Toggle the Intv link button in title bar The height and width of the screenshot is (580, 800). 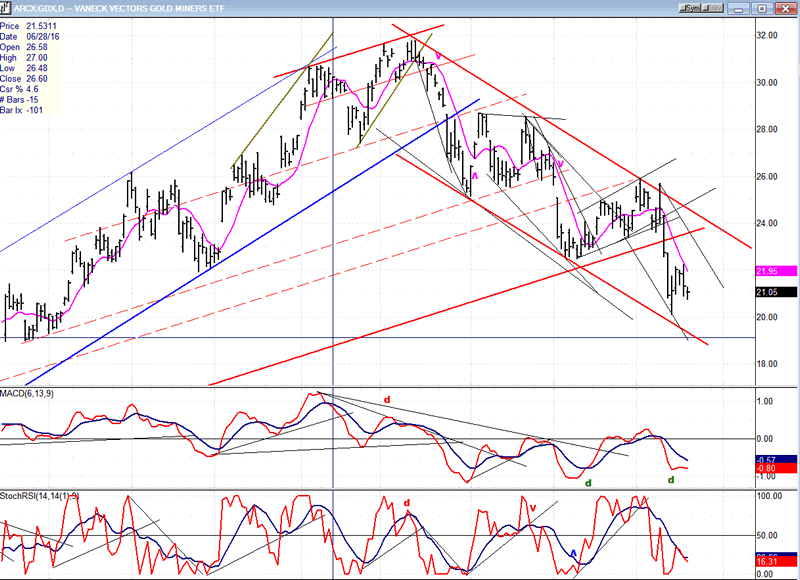[713, 8]
